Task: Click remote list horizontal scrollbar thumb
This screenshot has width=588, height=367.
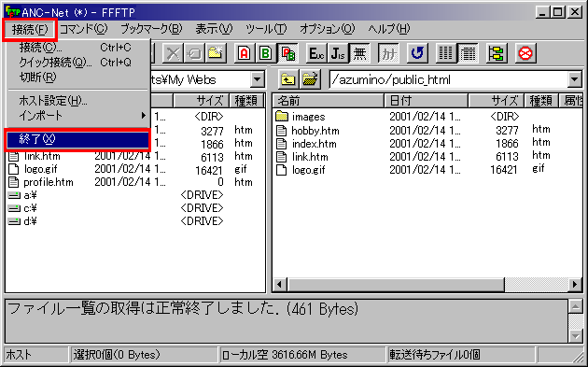Action: coord(396,285)
